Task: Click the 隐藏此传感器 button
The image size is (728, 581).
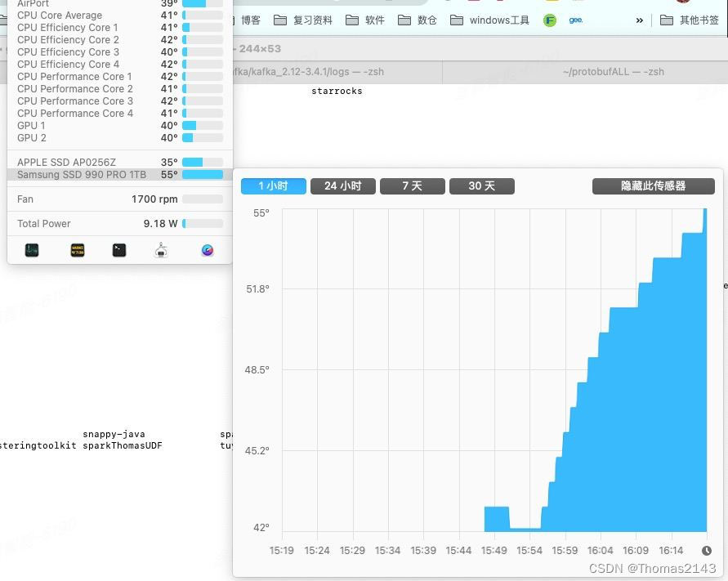Action: tap(654, 185)
